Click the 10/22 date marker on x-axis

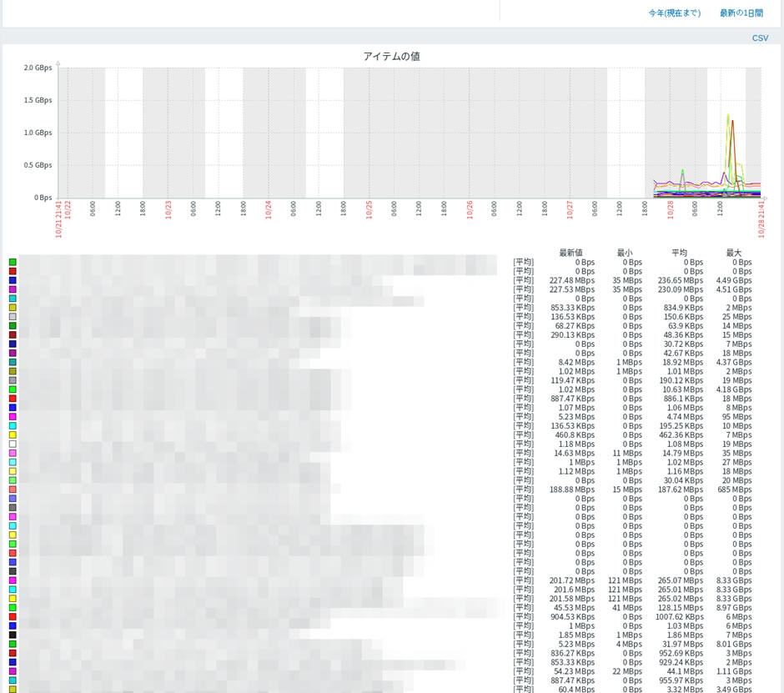tap(68, 209)
